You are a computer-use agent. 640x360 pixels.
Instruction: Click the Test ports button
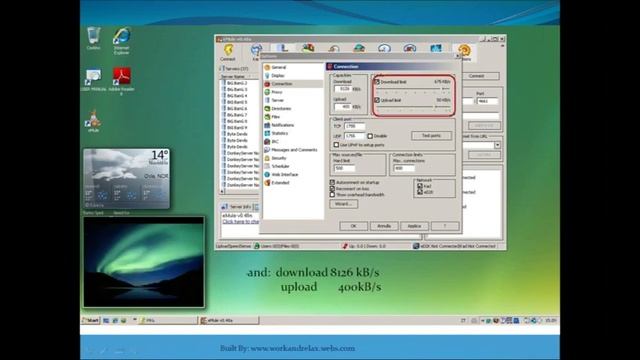point(431,136)
